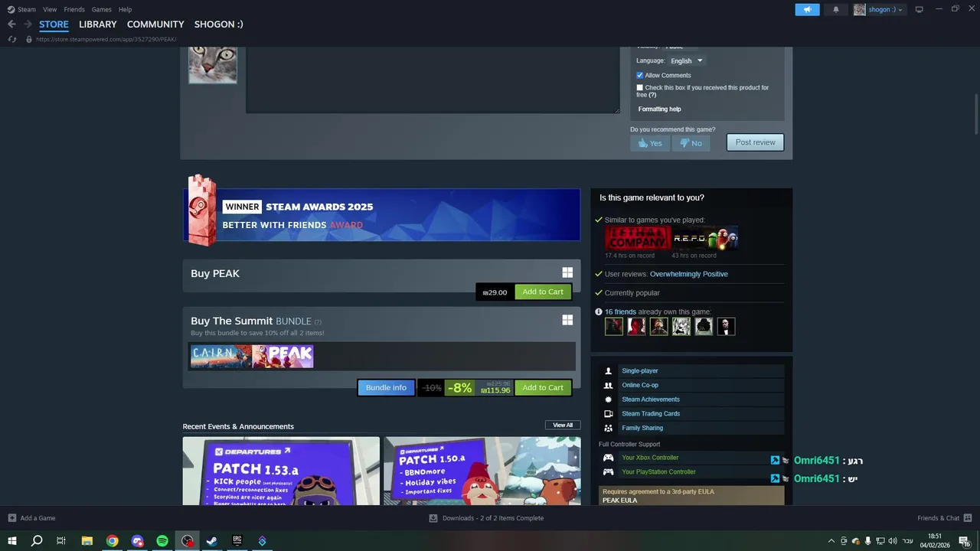This screenshot has width=980, height=551.
Task: Switch to the LIBRARY tab
Action: coord(98,24)
